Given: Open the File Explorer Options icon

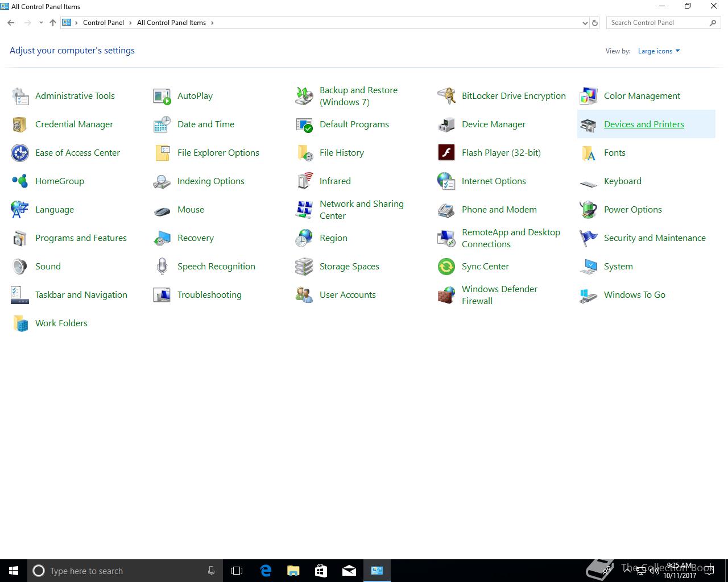Looking at the screenshot, I should click(162, 153).
